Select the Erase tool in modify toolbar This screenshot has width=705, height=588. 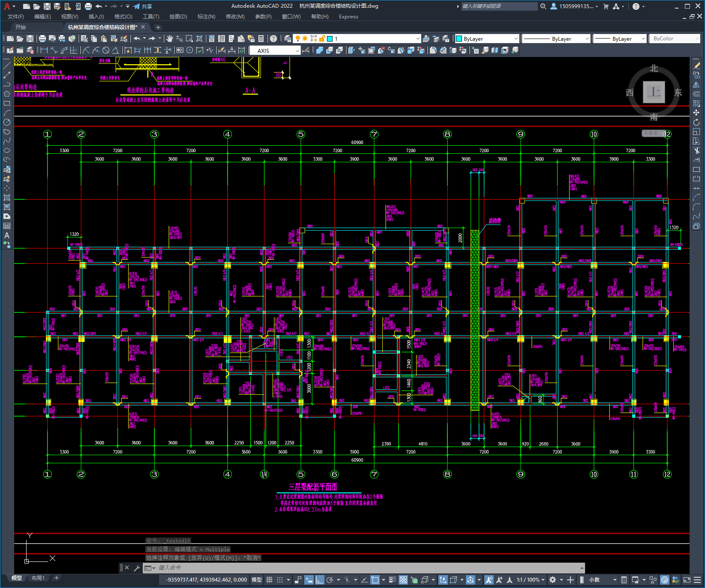click(x=696, y=66)
